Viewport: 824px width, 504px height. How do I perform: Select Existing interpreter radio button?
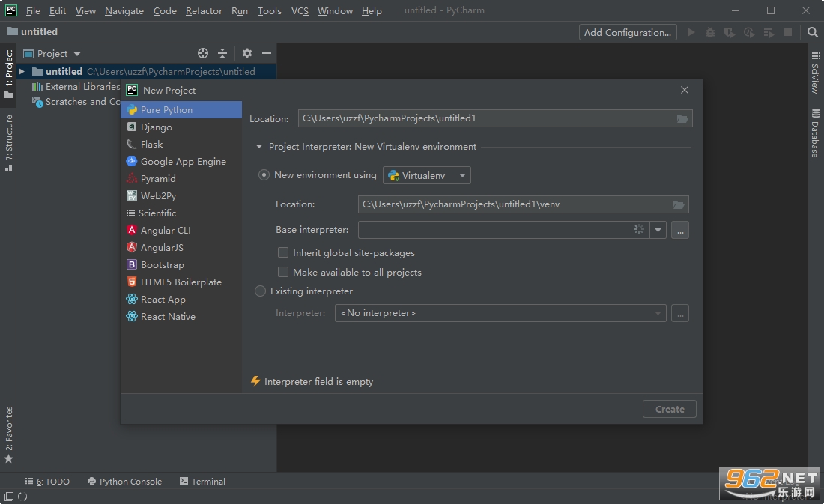pos(260,291)
